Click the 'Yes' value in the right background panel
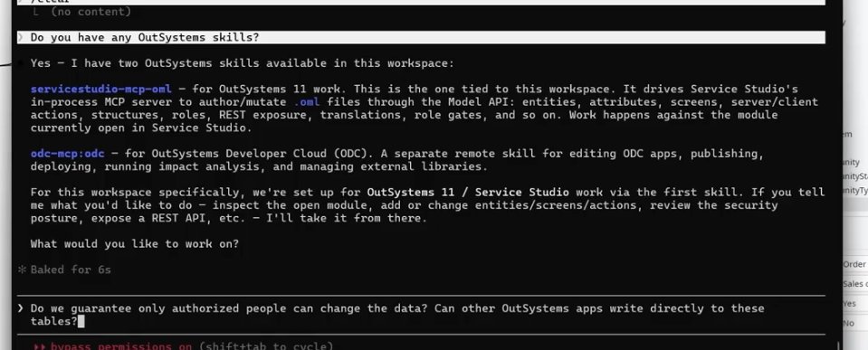The height and width of the screenshot is (350, 868). tap(850, 304)
